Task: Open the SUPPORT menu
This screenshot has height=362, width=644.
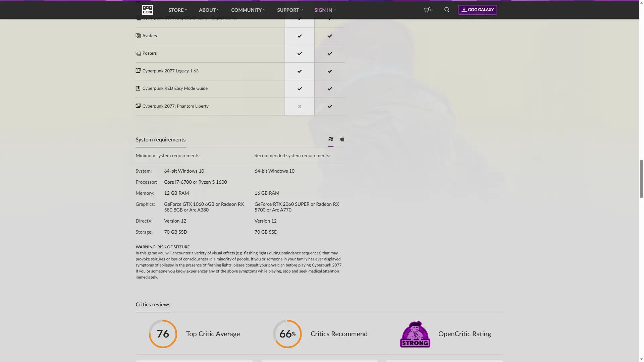Action: click(x=289, y=10)
